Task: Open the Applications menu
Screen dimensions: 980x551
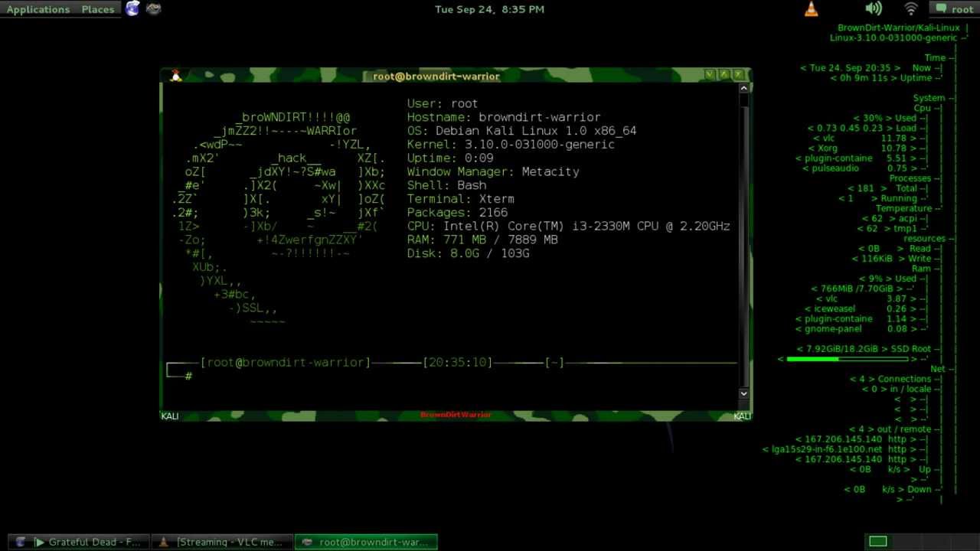Action: 38,9
